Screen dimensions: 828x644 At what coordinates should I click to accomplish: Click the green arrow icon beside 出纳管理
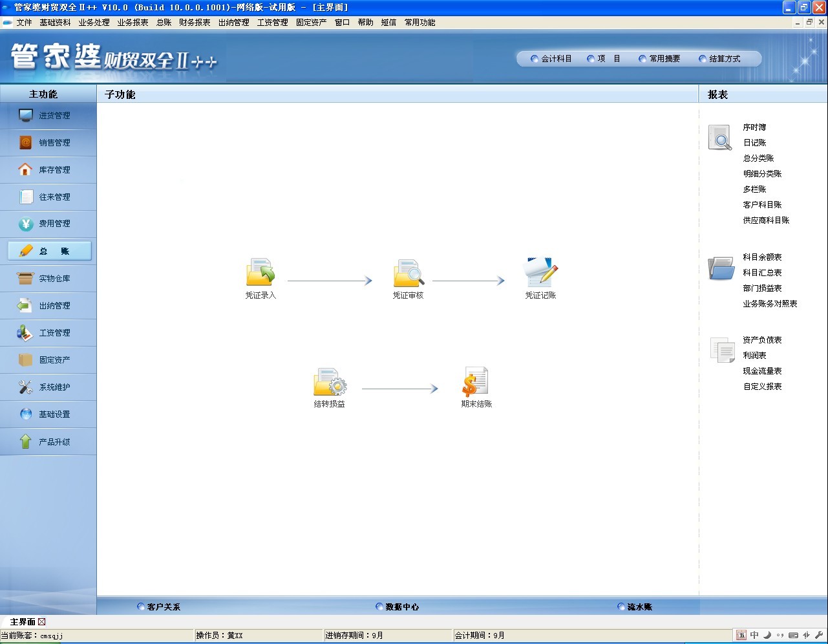pos(25,305)
